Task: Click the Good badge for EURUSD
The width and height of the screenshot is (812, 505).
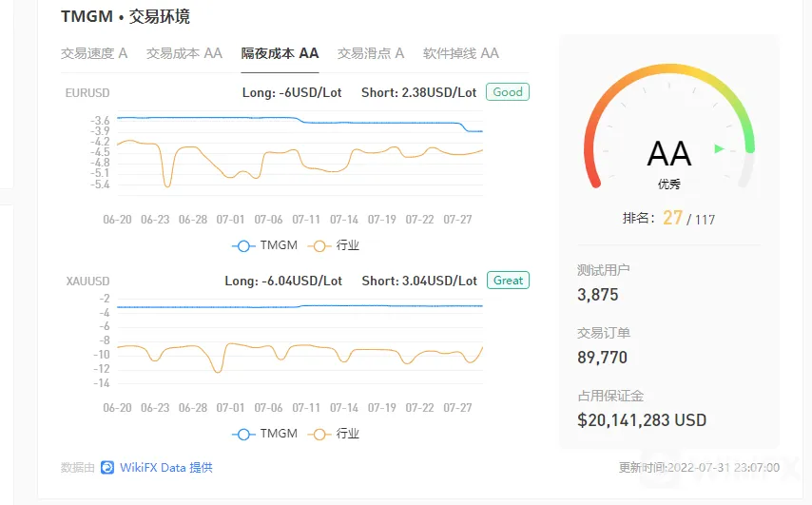Action: point(508,92)
